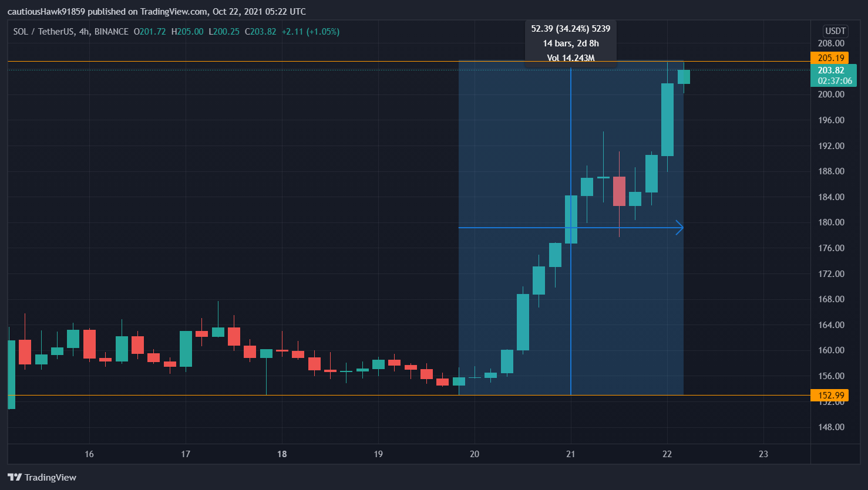Click date label 18 on time axis
Image resolution: width=868 pixels, height=490 pixels.
tap(282, 454)
